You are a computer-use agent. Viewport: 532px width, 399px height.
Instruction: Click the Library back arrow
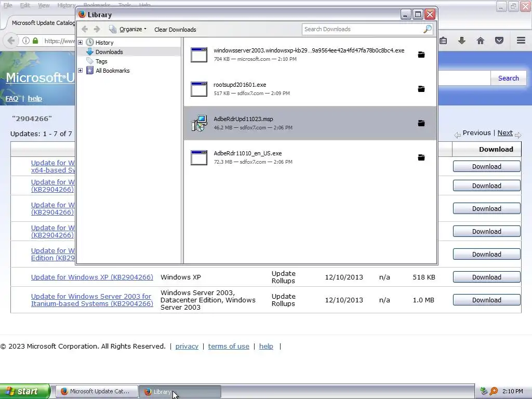(85, 29)
